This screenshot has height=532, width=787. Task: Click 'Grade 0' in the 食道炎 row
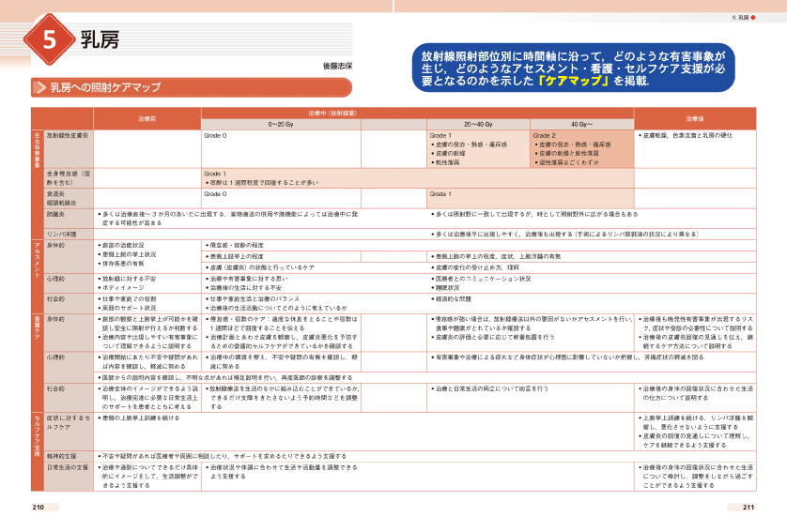215,194
